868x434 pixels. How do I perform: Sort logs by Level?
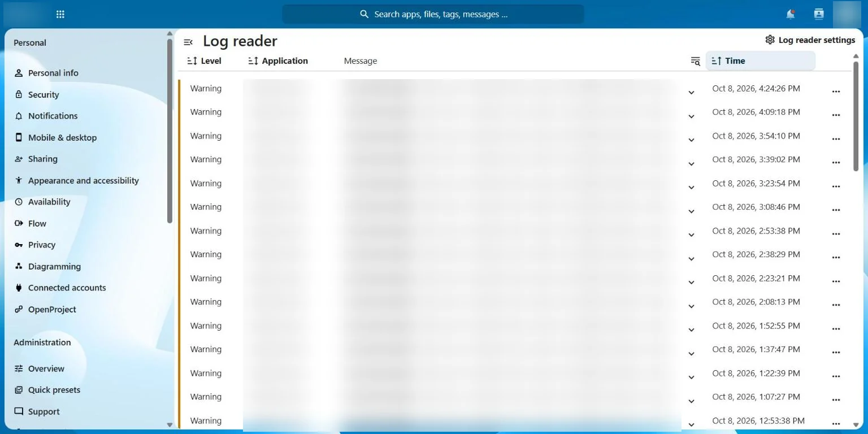tap(204, 61)
